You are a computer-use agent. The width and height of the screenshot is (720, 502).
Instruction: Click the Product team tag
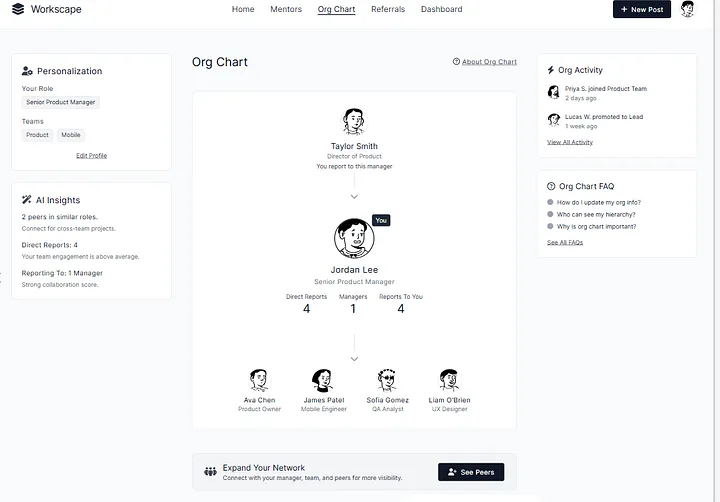(x=37, y=135)
